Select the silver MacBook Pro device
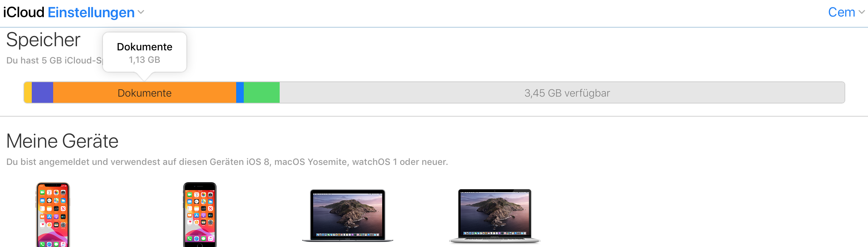868x247 pixels. (495, 216)
